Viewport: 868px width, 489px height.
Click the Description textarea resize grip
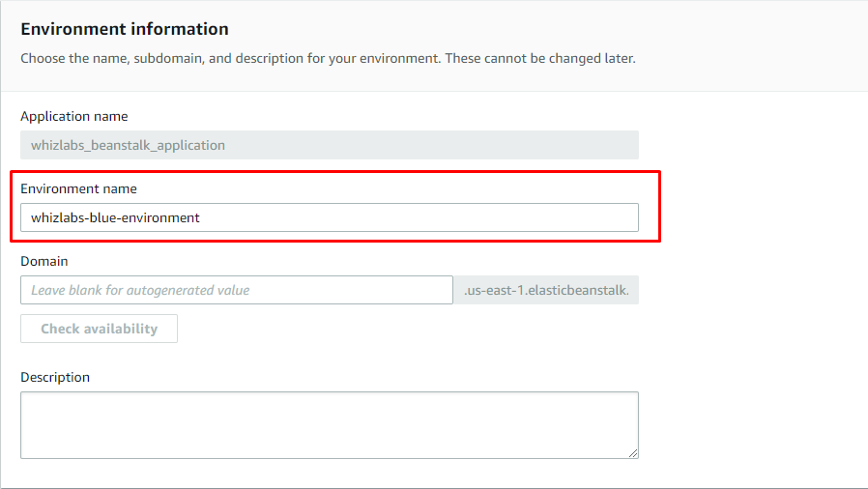[633, 453]
